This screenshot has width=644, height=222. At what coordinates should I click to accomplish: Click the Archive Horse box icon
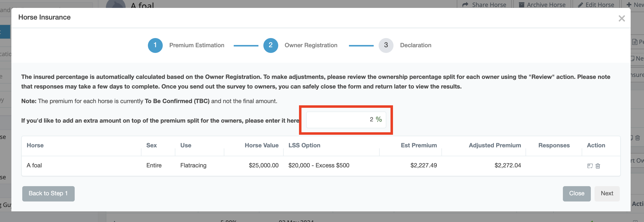pos(522,5)
